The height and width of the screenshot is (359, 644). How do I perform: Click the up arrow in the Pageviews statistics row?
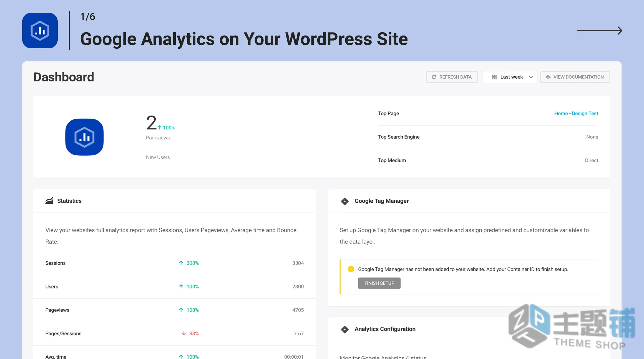tap(181, 310)
